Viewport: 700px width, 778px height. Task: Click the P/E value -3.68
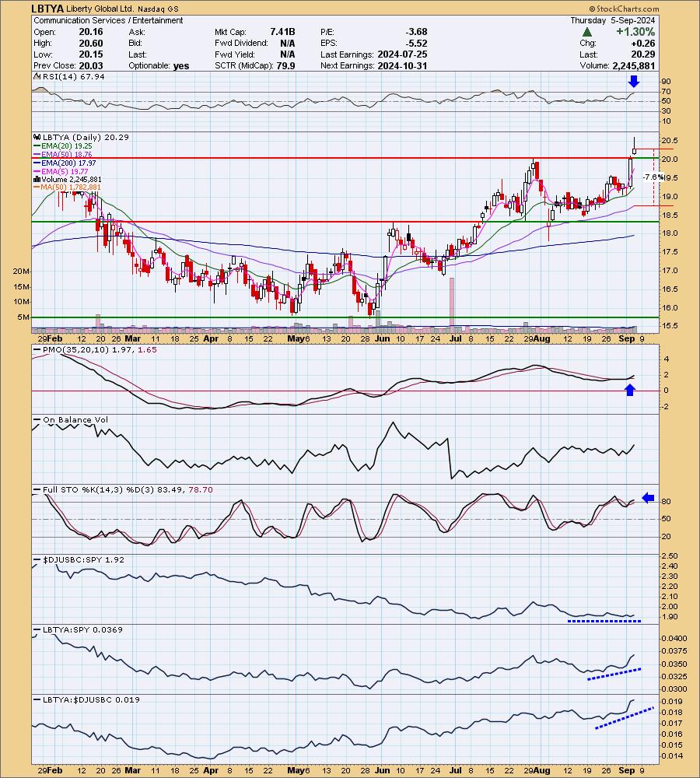coord(416,32)
